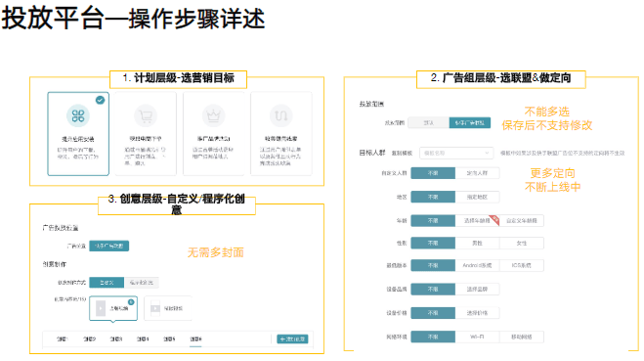Switch to the sixth underlined creative tab
644x361 pixels.
[x=195, y=339]
